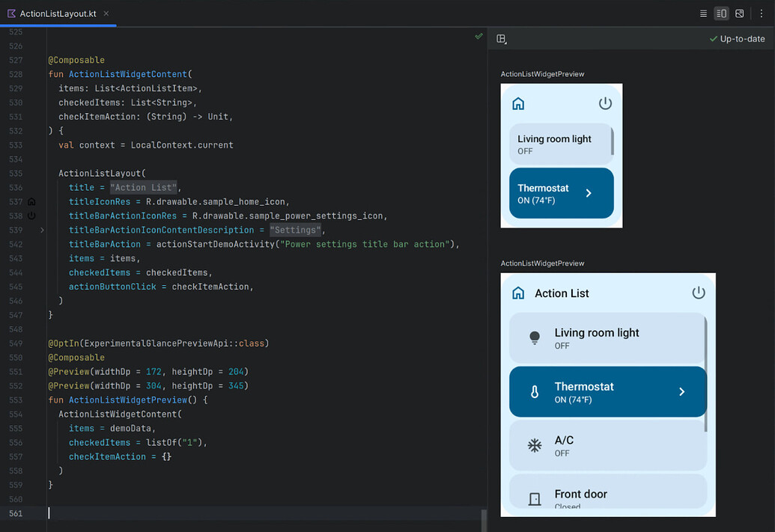The height and width of the screenshot is (532, 775).
Task: Click the green no-problems inspection checkmark
Action: click(x=478, y=36)
